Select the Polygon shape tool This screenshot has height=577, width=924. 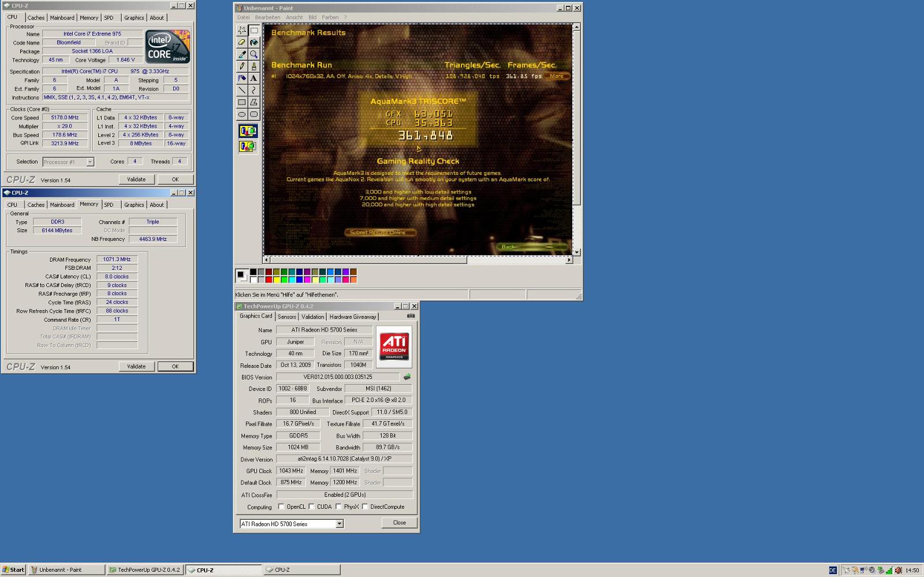coord(254,102)
